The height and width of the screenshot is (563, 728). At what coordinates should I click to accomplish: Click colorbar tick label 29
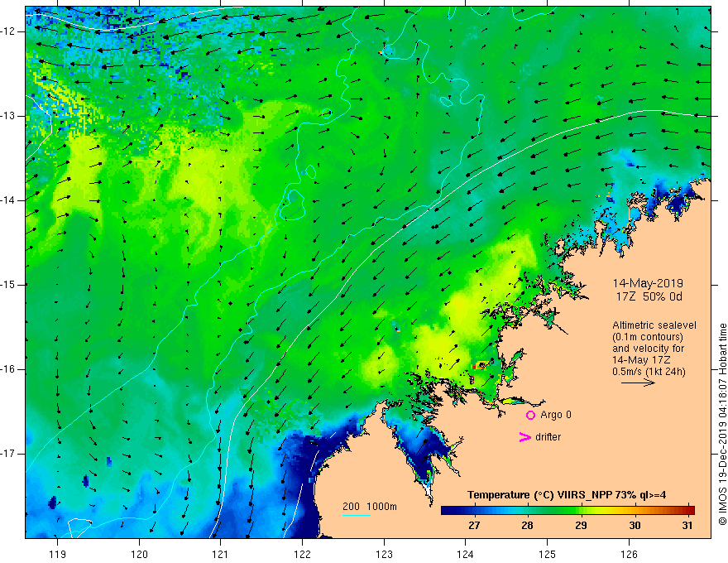[581, 526]
